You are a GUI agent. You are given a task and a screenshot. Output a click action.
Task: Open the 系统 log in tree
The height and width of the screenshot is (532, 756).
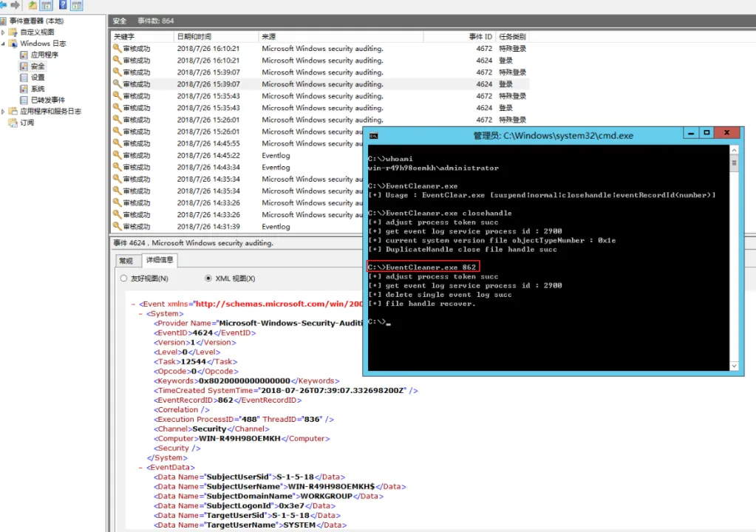coord(37,89)
